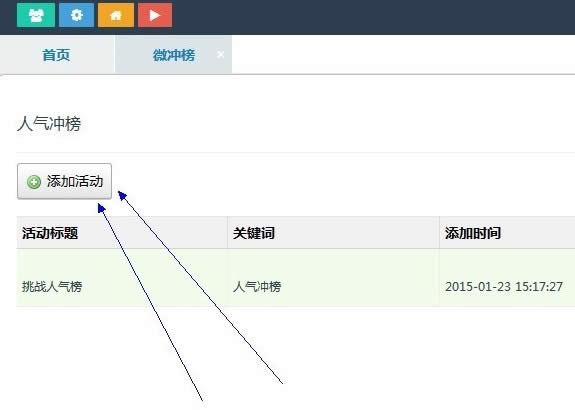This screenshot has width=575, height=410.
Task: Switch to the 首页 tab
Action: (x=57, y=55)
